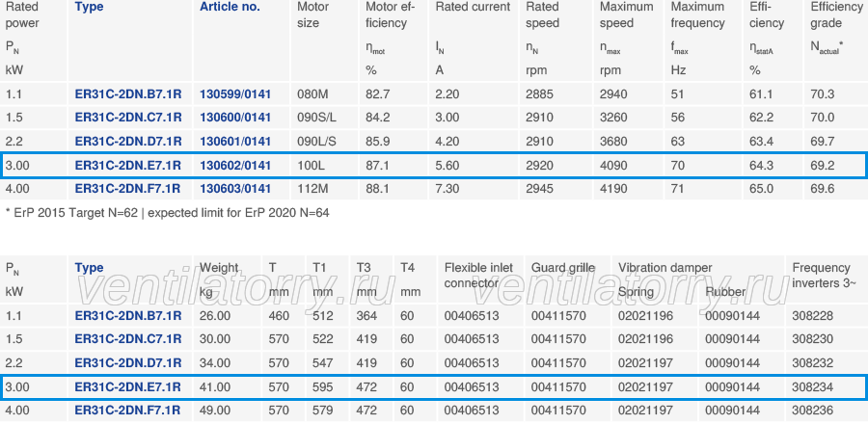Open type link ER31C-2DN.C7.1R in upper table

tap(128, 118)
